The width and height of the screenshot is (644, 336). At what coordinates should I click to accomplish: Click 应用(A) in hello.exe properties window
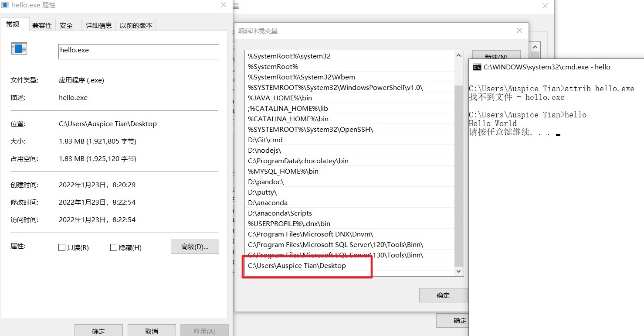[204, 331]
